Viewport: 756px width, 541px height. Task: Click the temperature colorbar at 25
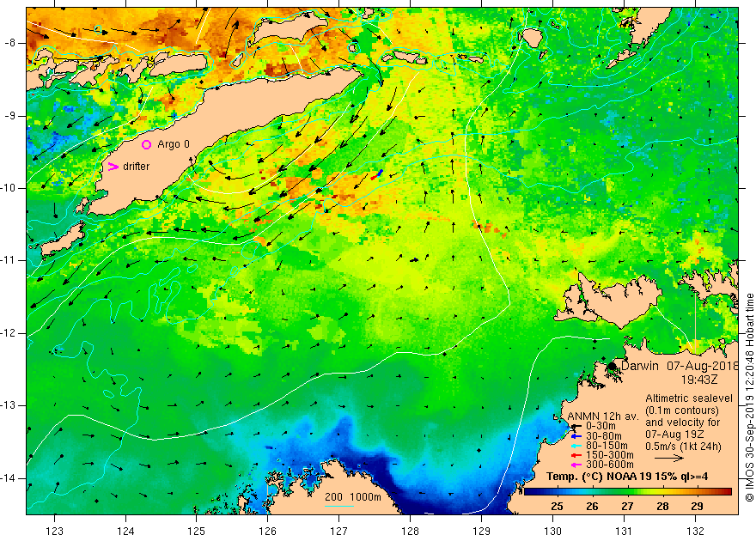[557, 491]
